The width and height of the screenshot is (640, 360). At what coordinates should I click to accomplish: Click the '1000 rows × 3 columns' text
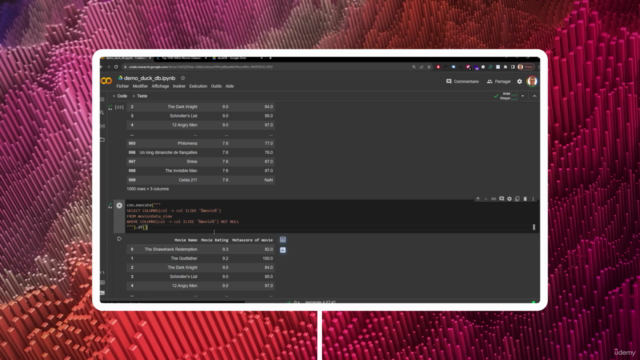tap(148, 189)
